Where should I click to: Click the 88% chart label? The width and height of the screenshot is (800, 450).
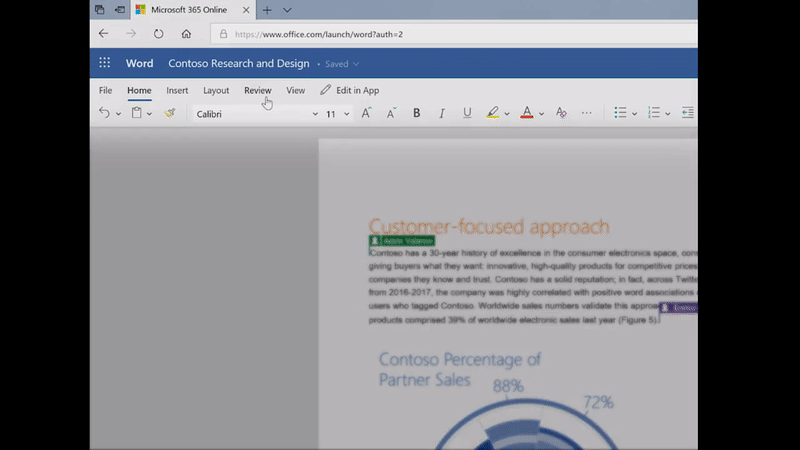pos(508,386)
